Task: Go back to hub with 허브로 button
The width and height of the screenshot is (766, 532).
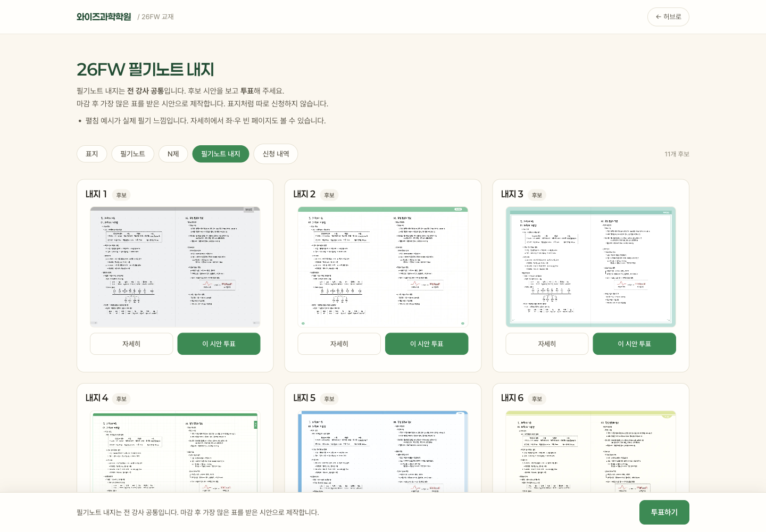Action: (668, 17)
